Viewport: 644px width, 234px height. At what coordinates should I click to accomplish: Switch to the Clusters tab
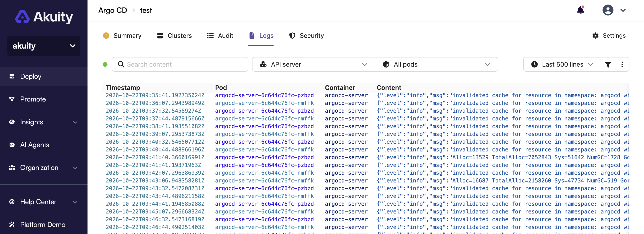coord(174,36)
